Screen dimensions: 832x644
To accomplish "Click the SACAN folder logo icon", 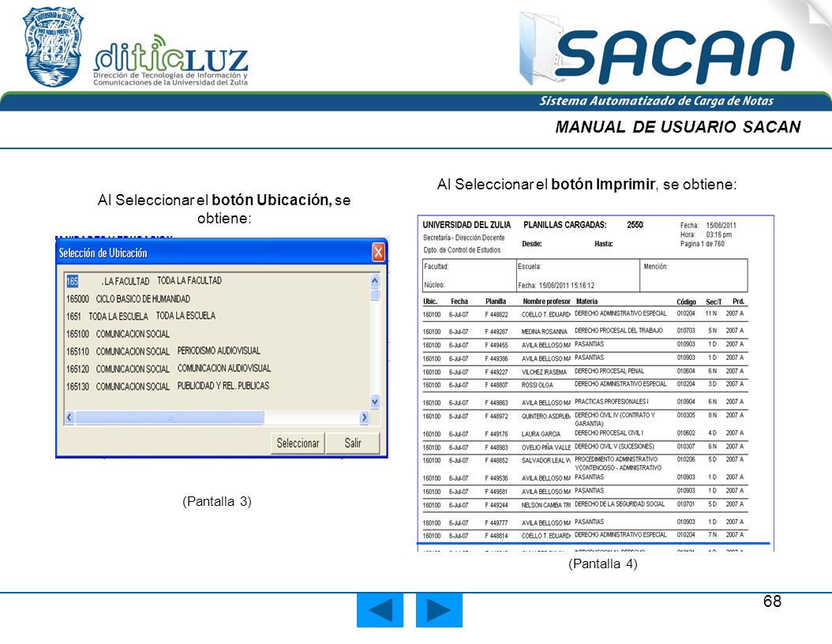I will (541, 49).
